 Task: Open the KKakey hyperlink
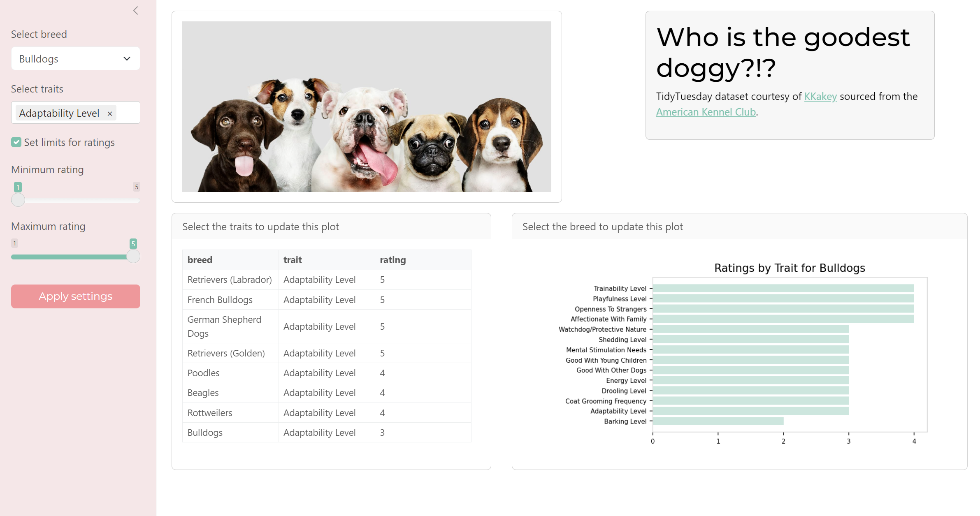pyautogui.click(x=820, y=96)
